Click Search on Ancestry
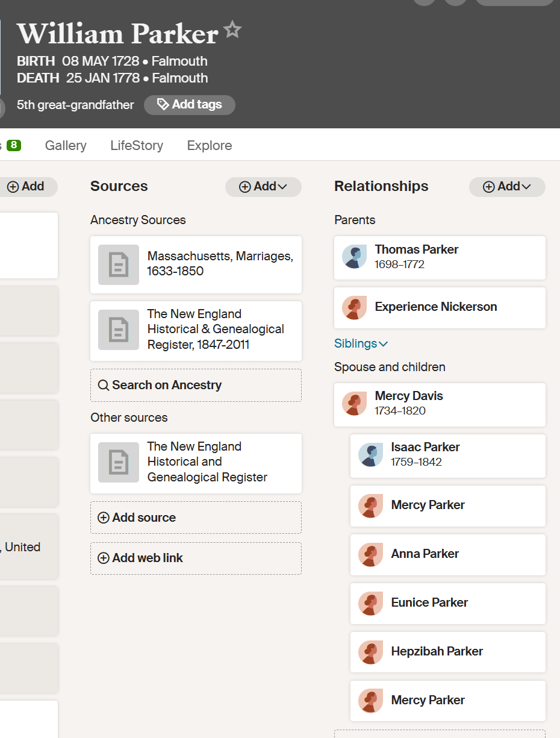This screenshot has width=560, height=738. tap(196, 386)
